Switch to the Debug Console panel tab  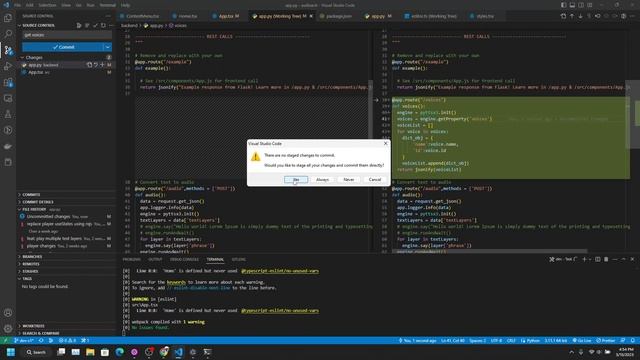click(x=184, y=260)
